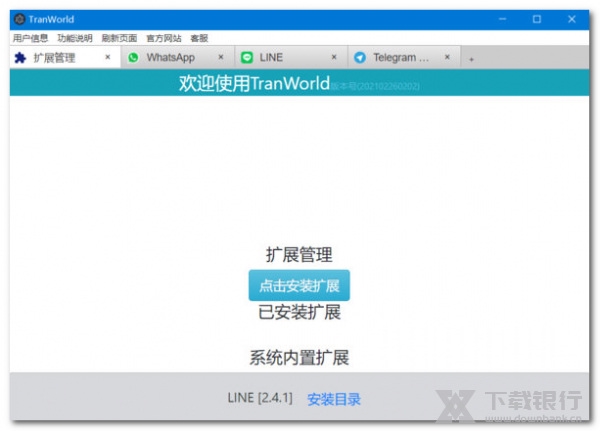Viewport: 600px width, 431px height.
Task: Close the LINE tab
Action: pyautogui.click(x=334, y=57)
